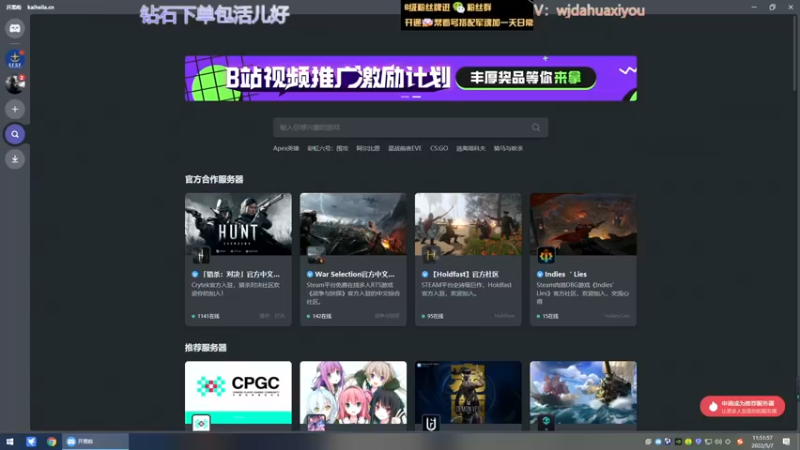Click the verified badge beside War Selection
The height and width of the screenshot is (450, 800).
point(310,274)
